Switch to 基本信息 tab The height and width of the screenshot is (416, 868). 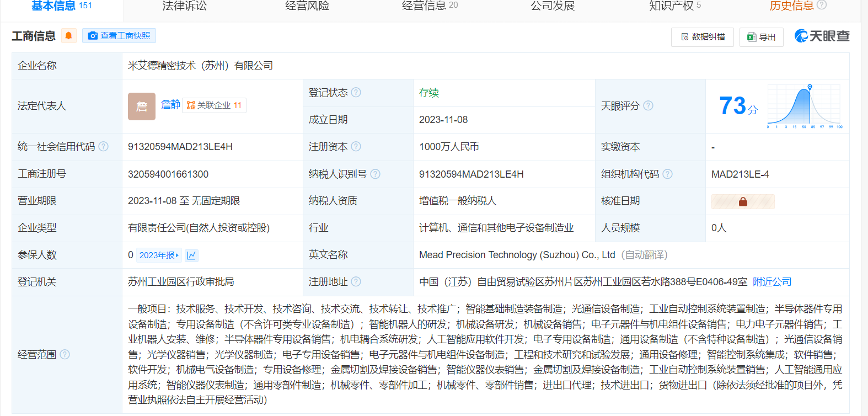pos(61,6)
